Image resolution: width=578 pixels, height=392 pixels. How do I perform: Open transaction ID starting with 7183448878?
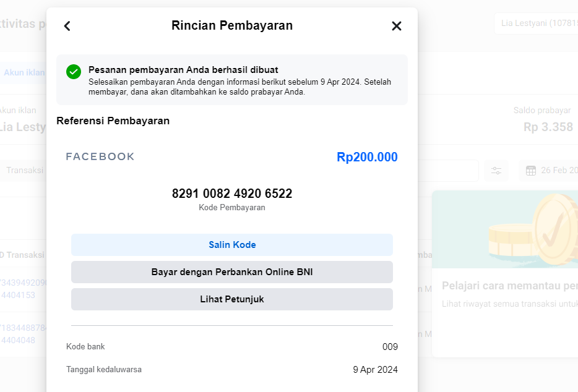pos(22,328)
